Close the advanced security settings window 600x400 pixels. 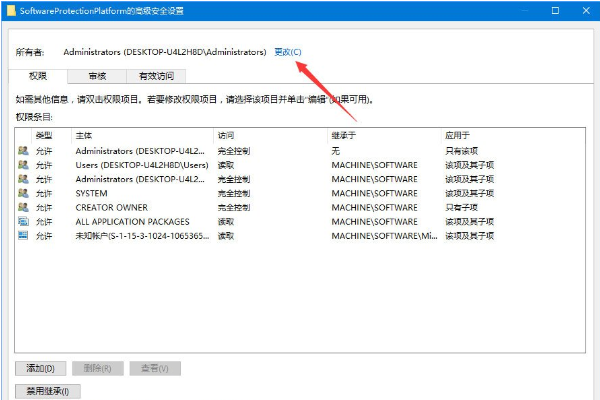click(586, 11)
